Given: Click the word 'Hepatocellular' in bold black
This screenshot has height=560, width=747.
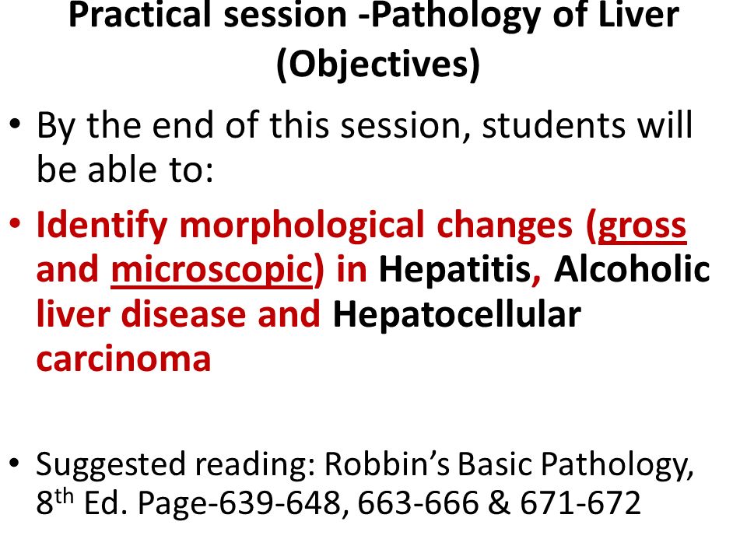Looking at the screenshot, I should [x=457, y=315].
